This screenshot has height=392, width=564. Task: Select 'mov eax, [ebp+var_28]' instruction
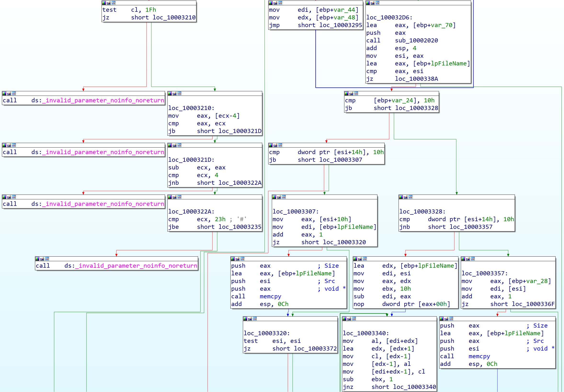coord(506,281)
